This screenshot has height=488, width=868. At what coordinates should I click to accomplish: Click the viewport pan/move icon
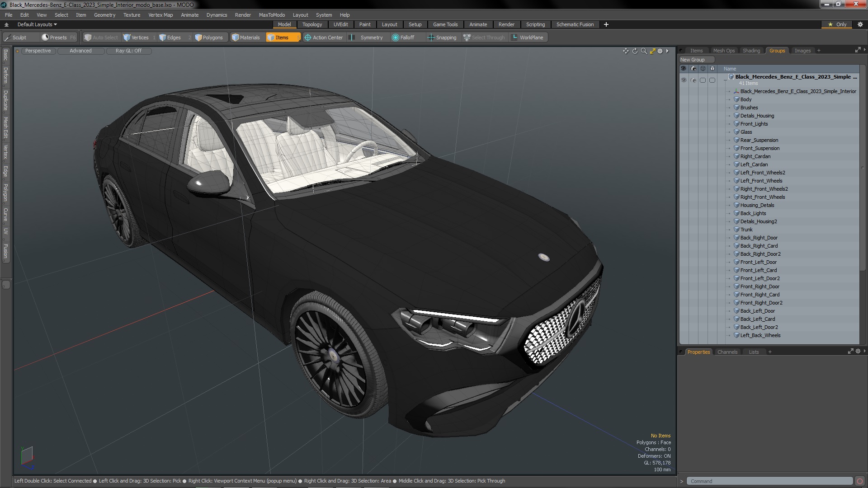point(626,51)
